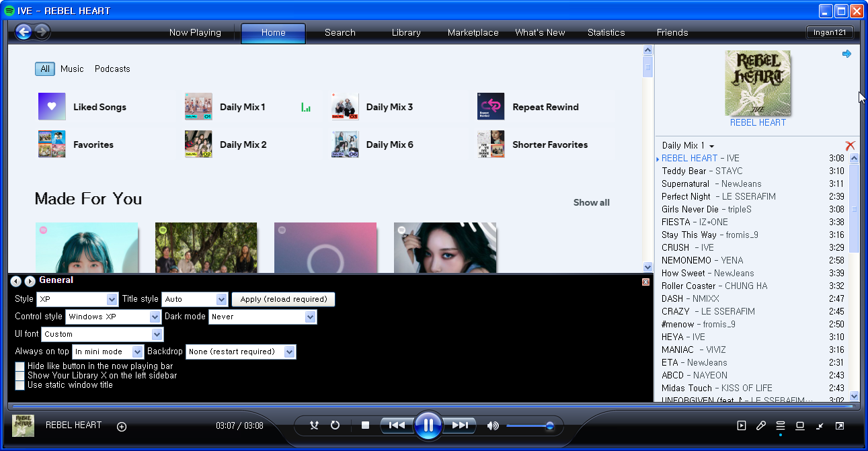Click Show all in Made For You
The image size is (868, 451).
click(592, 202)
